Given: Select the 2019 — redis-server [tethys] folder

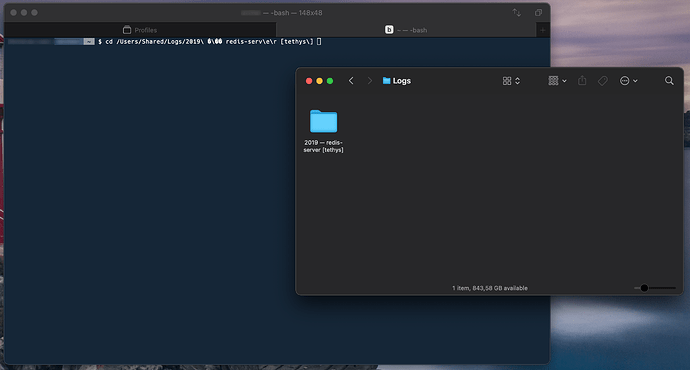Looking at the screenshot, I should tap(323, 131).
